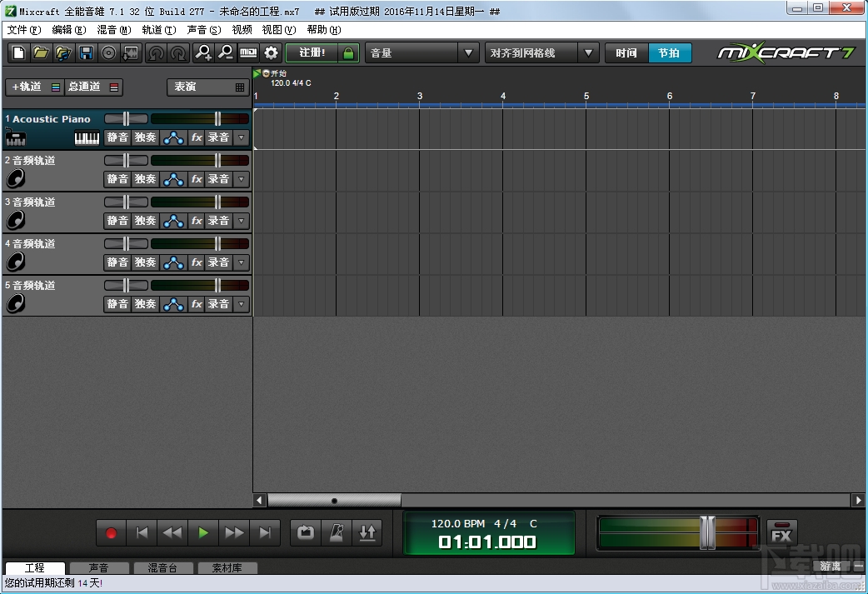
Task: Open the 音量 dropdown
Action: (470, 52)
